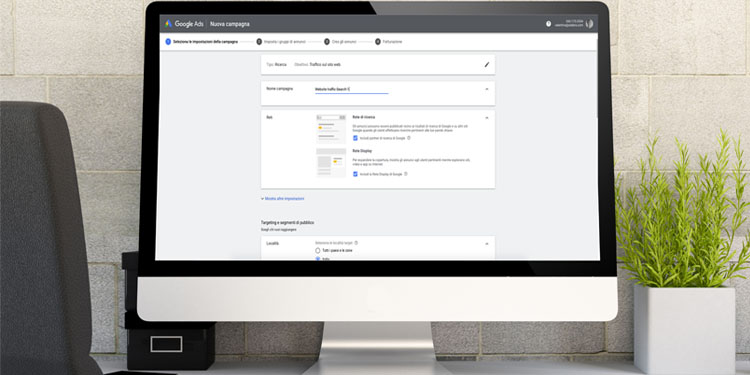Open the help question mark icon
Screen dimensions: 750x375
coord(548,24)
